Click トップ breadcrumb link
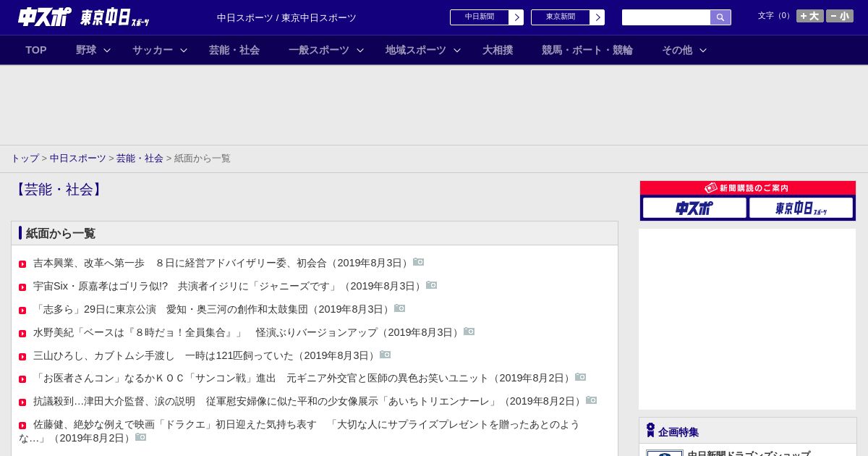 25,159
